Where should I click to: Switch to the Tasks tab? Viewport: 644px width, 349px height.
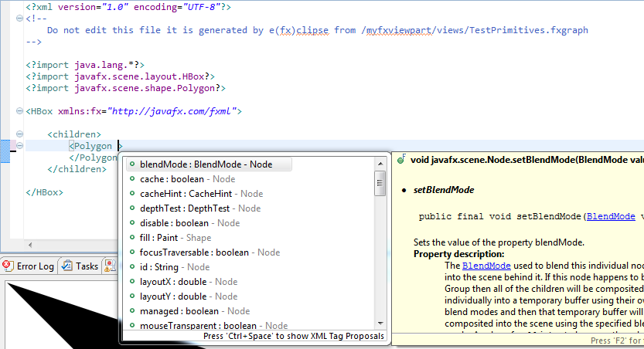pyautogui.click(x=86, y=266)
